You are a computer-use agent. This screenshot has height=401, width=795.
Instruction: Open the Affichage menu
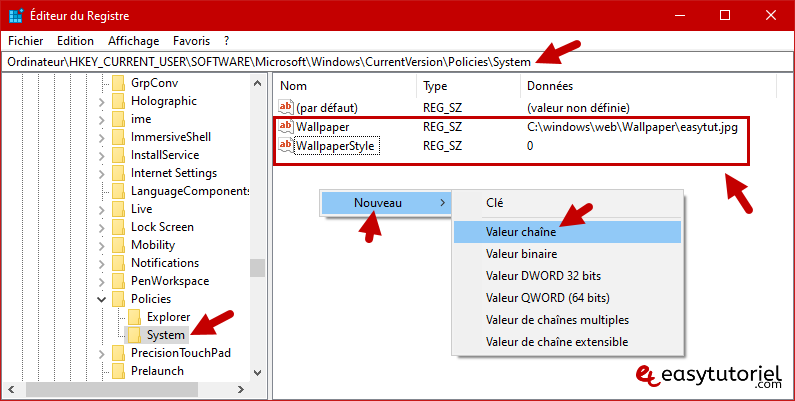pos(133,41)
